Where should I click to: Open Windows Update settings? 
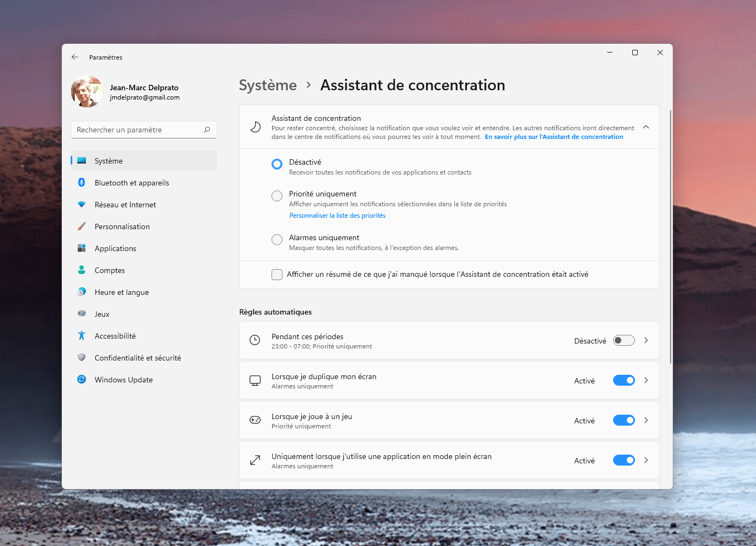tap(144, 379)
